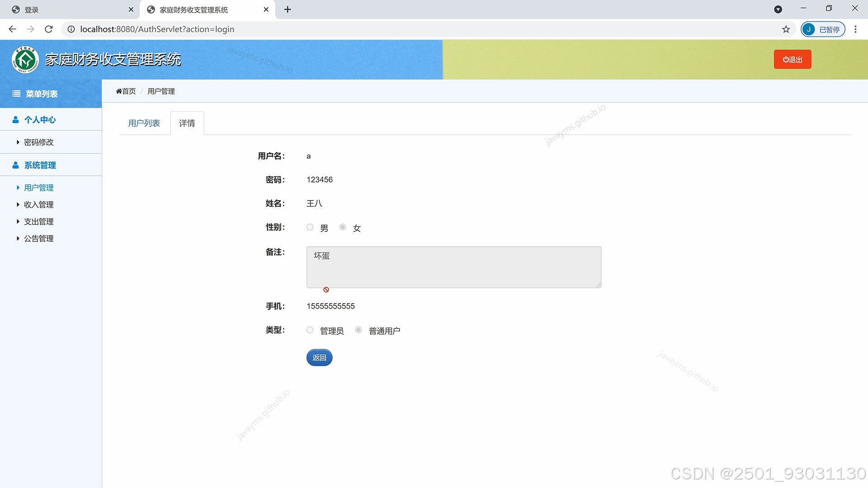Click the textarea resize handle corner
This screenshot has width=868, height=488.
pyautogui.click(x=598, y=285)
